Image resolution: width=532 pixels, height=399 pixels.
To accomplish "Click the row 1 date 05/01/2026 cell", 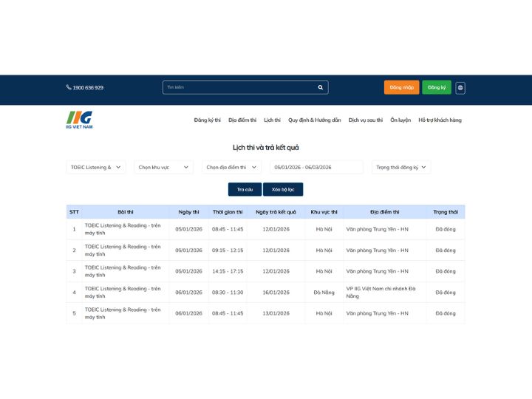I will point(188,229).
